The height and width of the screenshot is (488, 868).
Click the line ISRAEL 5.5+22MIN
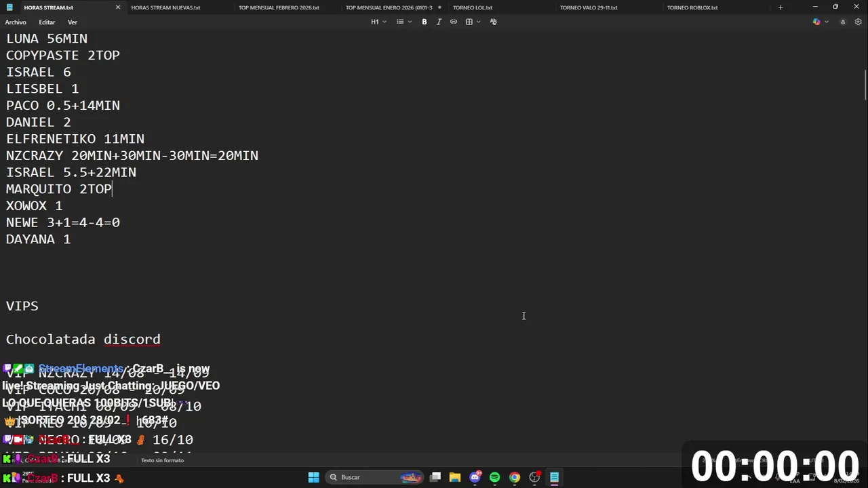[x=71, y=172]
